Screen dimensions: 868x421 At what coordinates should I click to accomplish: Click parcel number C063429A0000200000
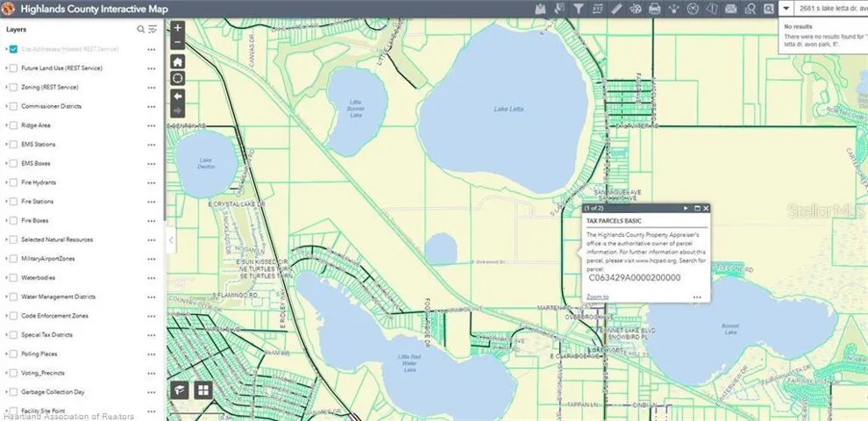635,277
